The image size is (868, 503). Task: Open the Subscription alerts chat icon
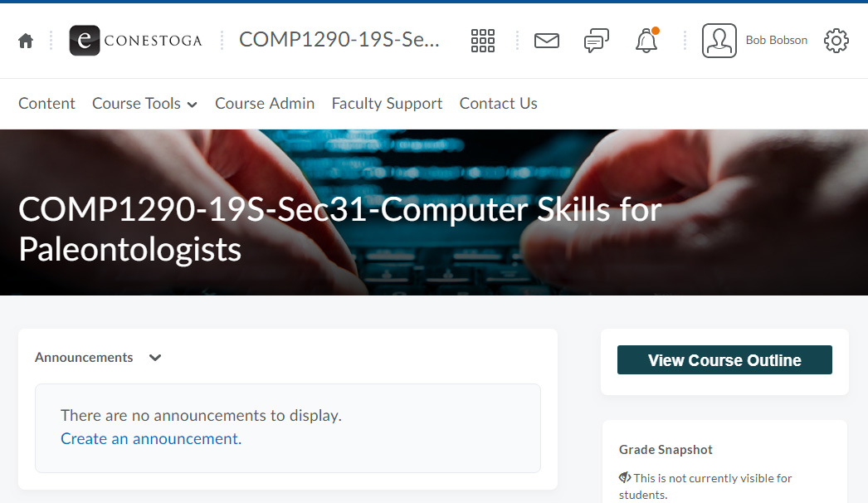(x=596, y=41)
